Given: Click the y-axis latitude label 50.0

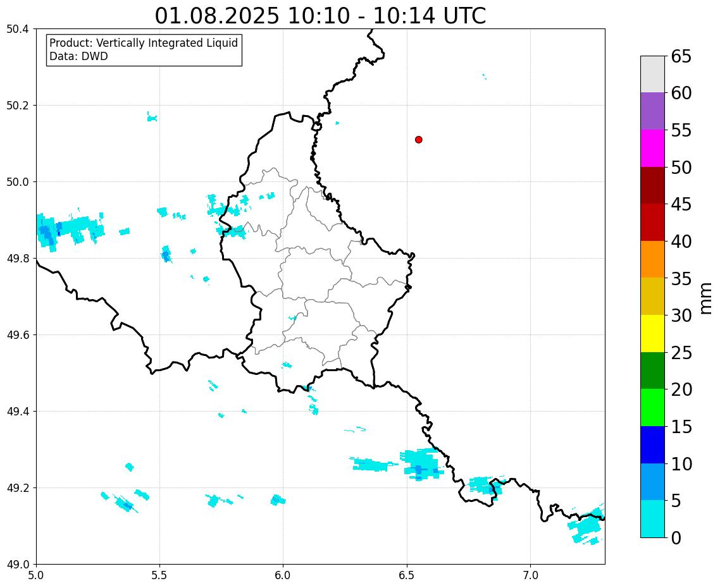Looking at the screenshot, I should (x=18, y=182).
